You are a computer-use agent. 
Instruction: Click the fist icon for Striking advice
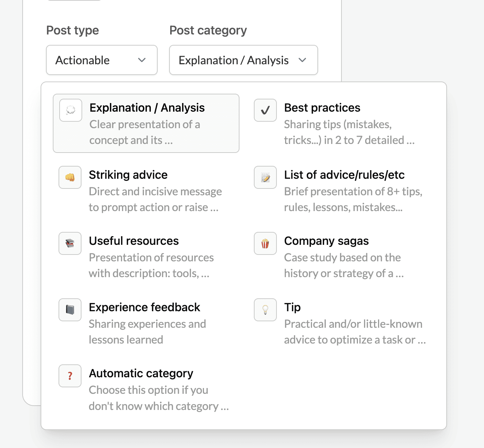[x=70, y=177]
